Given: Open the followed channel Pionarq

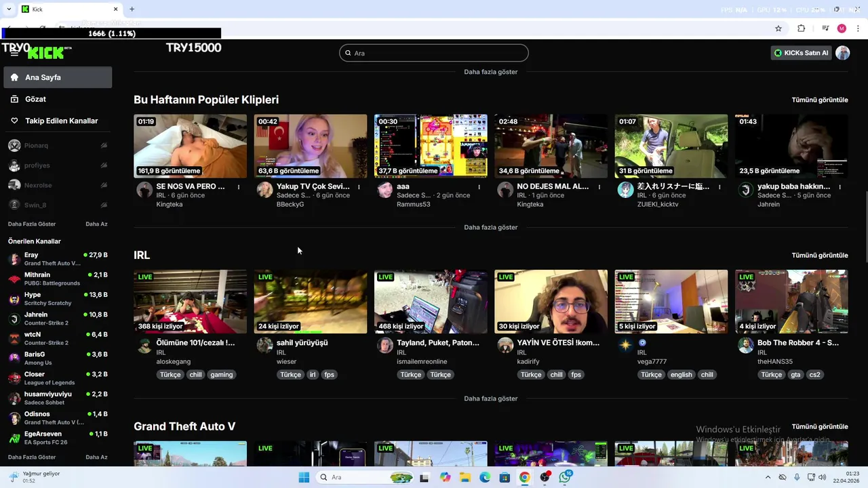Looking at the screenshot, I should click(58, 145).
